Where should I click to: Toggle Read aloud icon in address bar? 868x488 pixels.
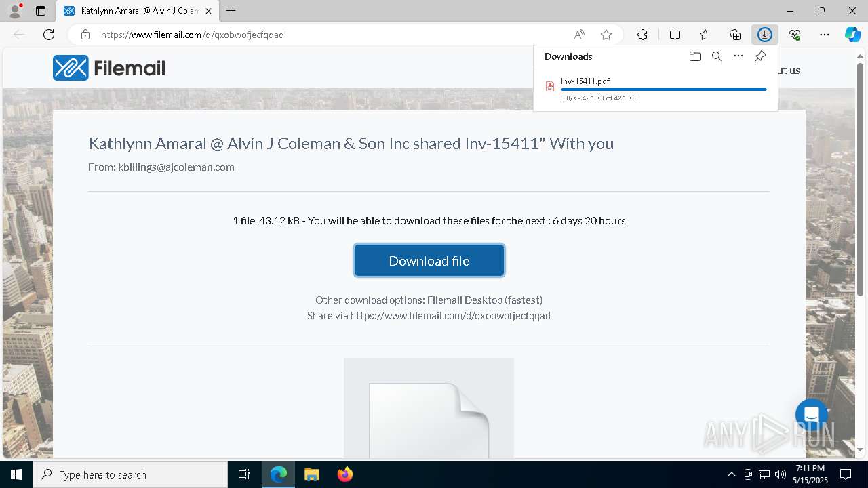(x=579, y=35)
